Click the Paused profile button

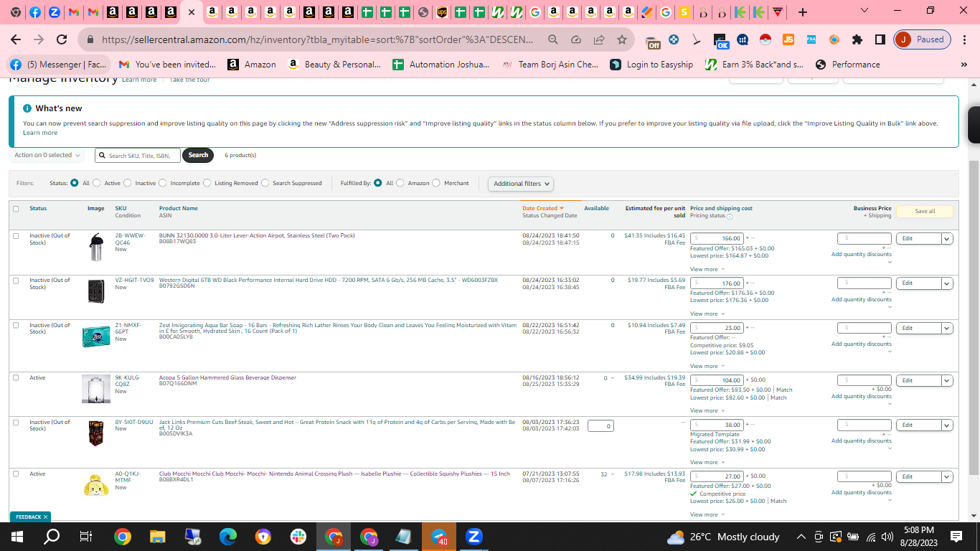click(923, 39)
